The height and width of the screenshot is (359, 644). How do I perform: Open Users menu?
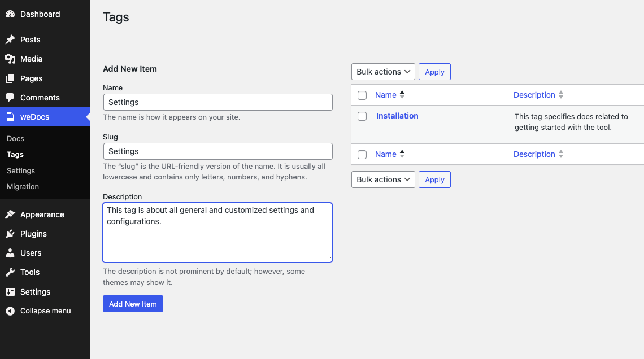pyautogui.click(x=31, y=253)
